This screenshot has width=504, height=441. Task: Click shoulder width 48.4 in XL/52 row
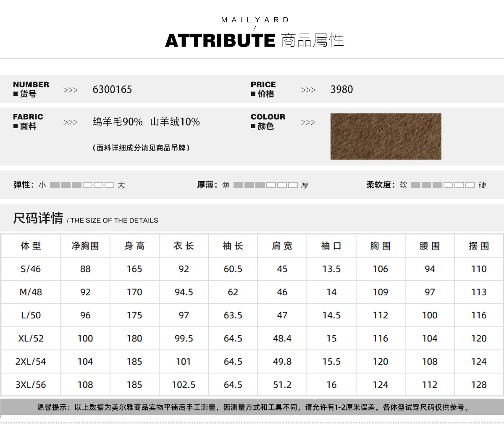coord(282,338)
